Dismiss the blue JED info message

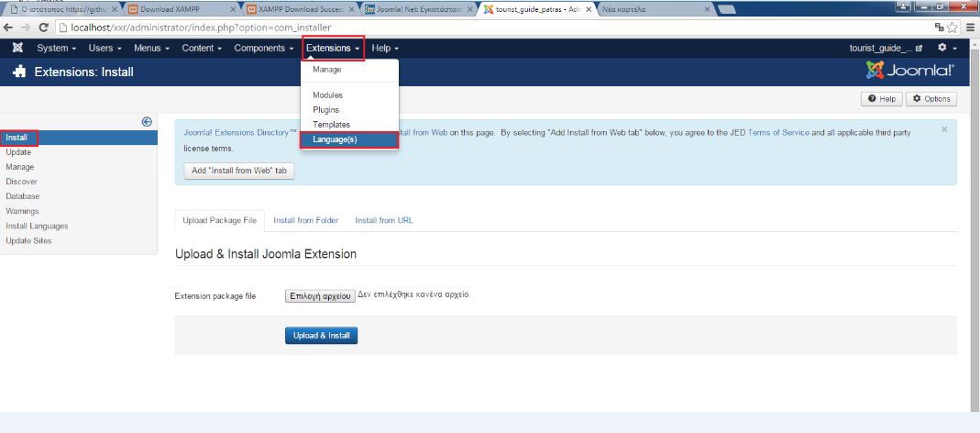(944, 129)
